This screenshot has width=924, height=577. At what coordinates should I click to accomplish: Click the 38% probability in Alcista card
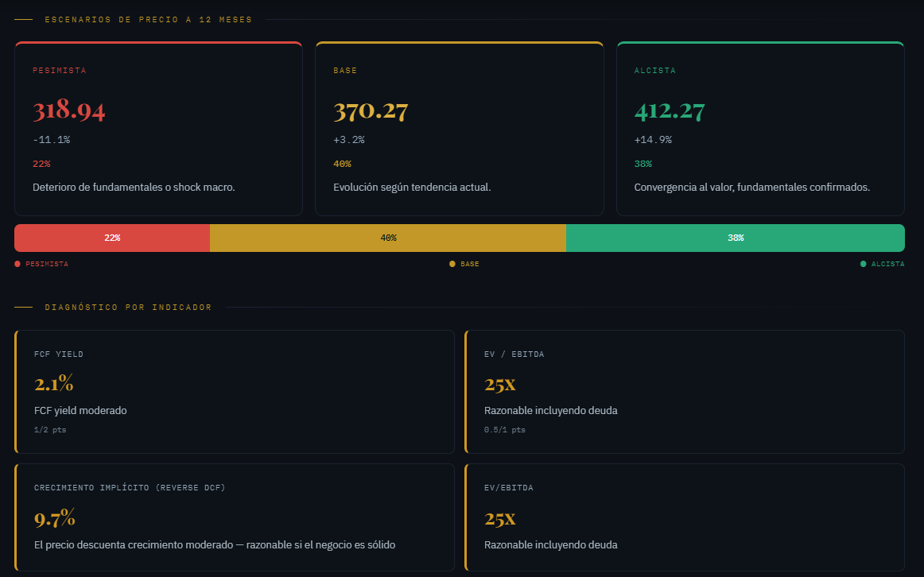643,164
